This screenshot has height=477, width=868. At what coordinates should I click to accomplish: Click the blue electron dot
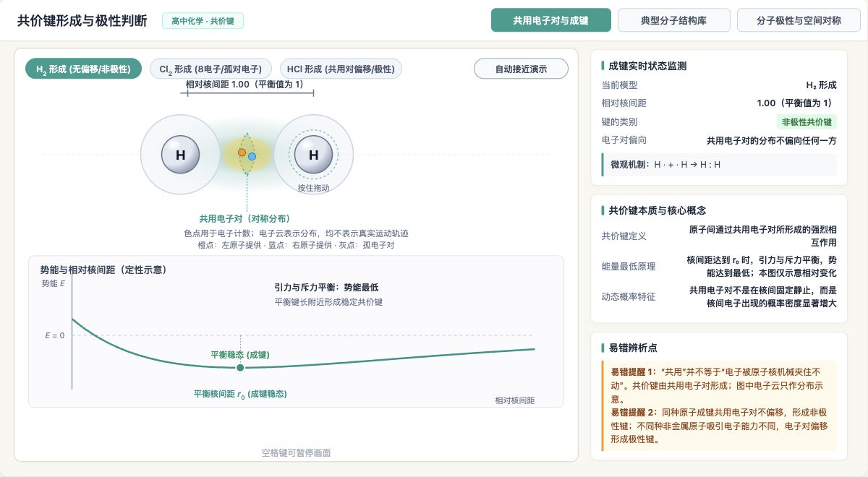pyautogui.click(x=252, y=156)
